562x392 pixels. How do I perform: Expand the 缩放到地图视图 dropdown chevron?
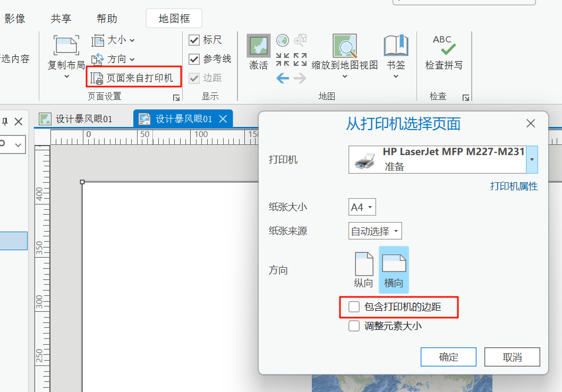(x=345, y=76)
